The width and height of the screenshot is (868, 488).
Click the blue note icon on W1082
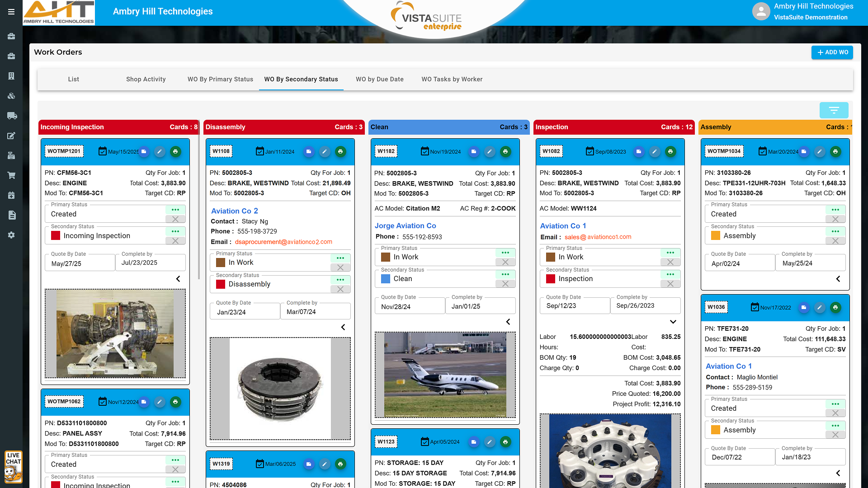638,152
